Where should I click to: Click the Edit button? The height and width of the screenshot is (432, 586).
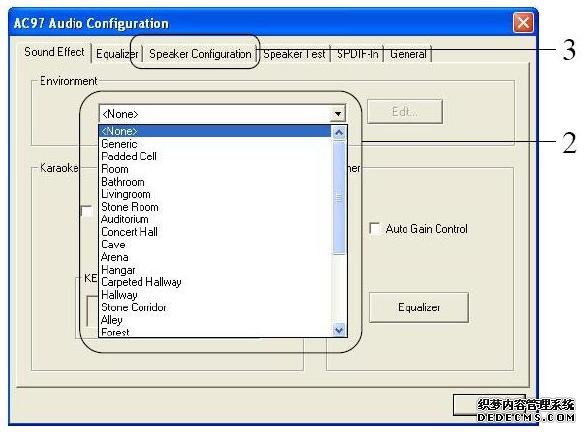pyautogui.click(x=405, y=111)
